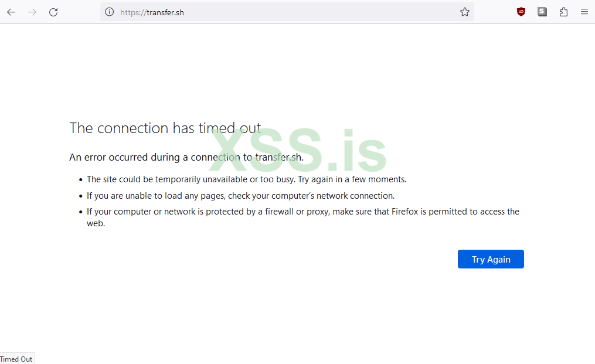595x364 pixels.
Task: Click the bullet about site temporarily unavailable
Action: tap(246, 179)
